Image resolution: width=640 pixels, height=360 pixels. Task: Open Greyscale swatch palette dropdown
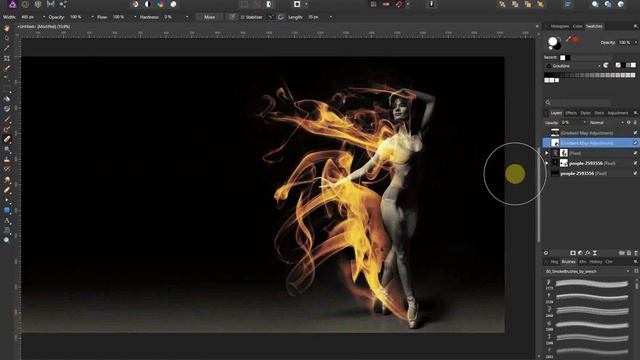(573, 66)
